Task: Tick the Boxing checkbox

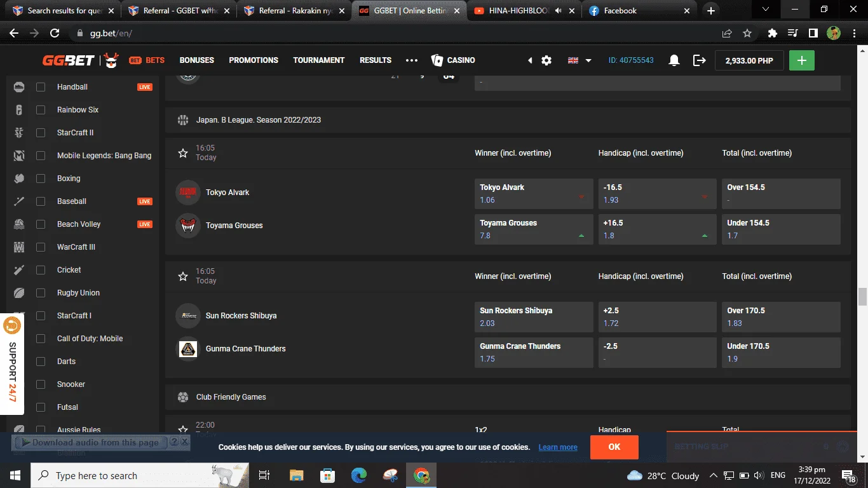Action: click(x=41, y=179)
